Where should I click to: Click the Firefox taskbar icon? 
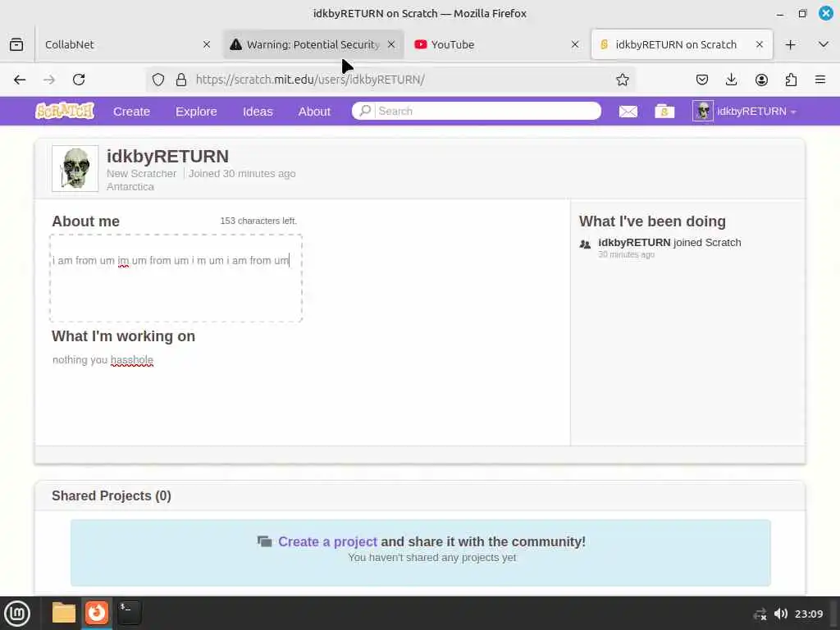click(x=97, y=613)
